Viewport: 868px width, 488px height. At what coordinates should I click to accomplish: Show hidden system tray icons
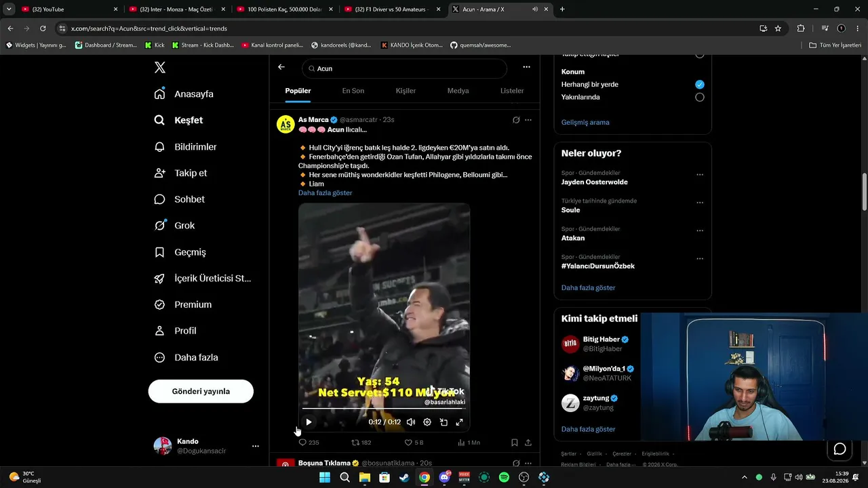point(745,477)
